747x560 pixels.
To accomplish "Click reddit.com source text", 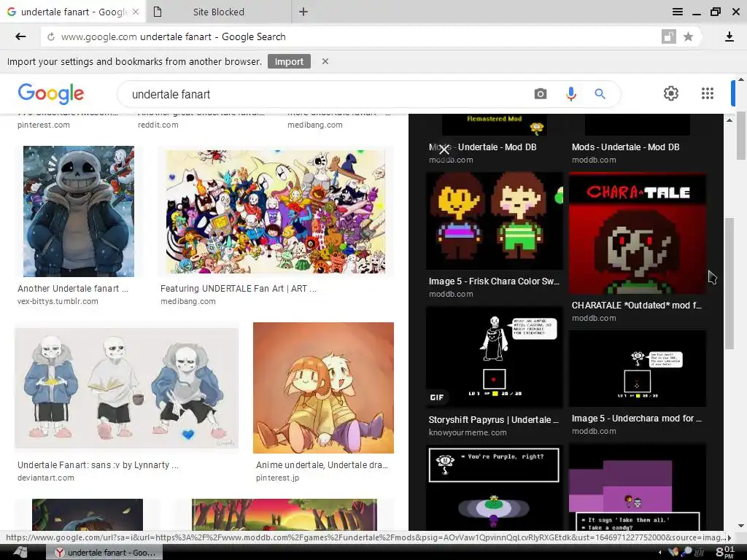I will [158, 125].
